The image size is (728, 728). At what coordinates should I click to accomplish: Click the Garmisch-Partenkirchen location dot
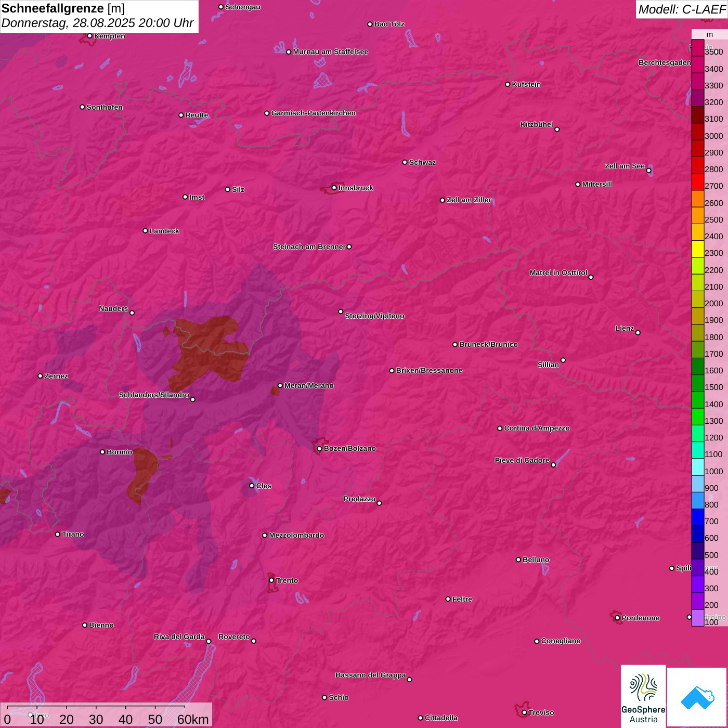(x=267, y=113)
